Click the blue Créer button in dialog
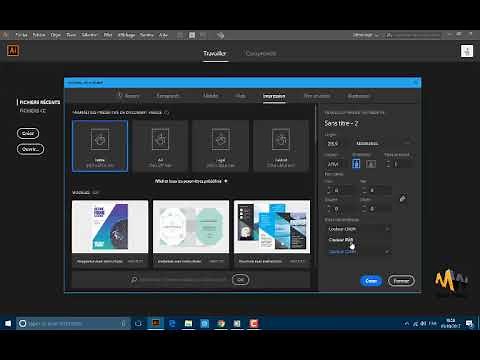Image resolution: width=480 pixels, height=360 pixels. (371, 281)
